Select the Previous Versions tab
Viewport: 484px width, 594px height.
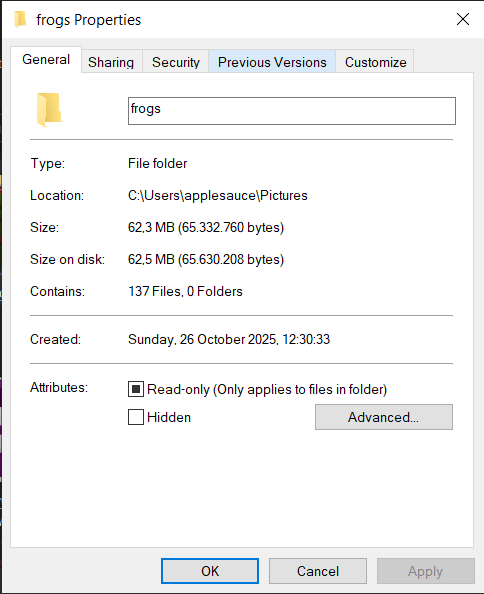click(x=272, y=62)
